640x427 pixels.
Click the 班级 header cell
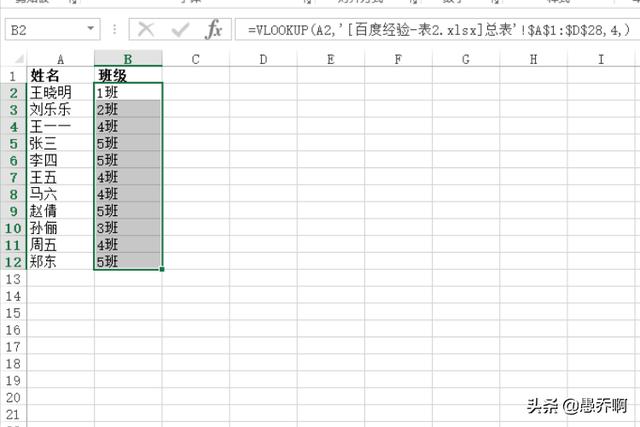tap(127, 76)
